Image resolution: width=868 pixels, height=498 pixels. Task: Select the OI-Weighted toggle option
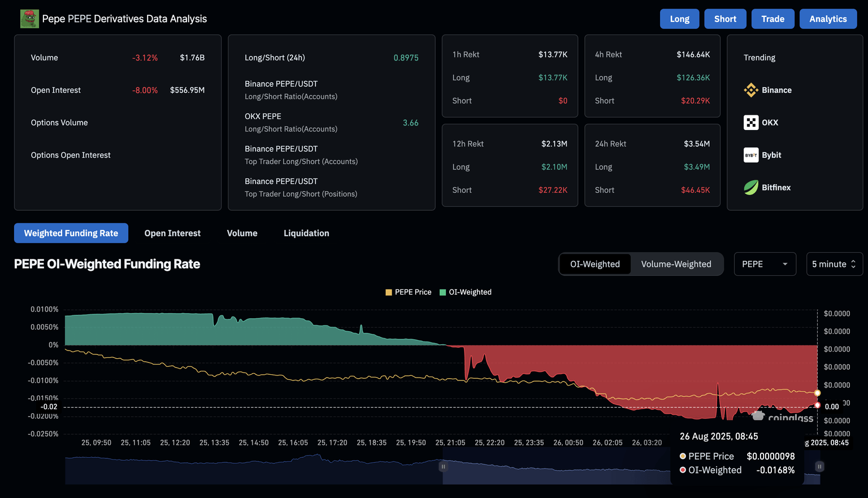pyautogui.click(x=594, y=264)
